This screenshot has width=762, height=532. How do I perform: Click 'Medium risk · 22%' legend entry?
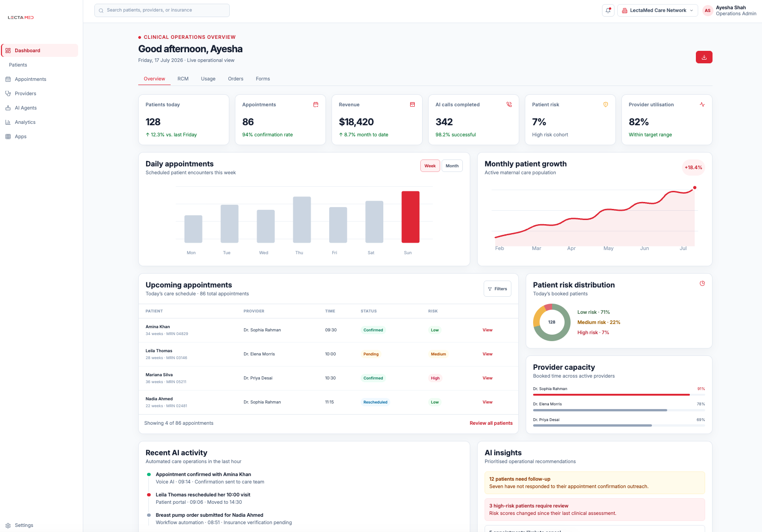[599, 323]
